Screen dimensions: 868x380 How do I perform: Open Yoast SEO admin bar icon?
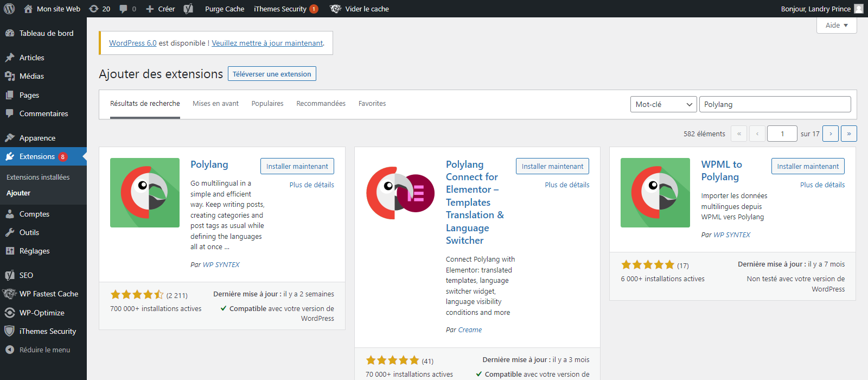pyautogui.click(x=188, y=9)
